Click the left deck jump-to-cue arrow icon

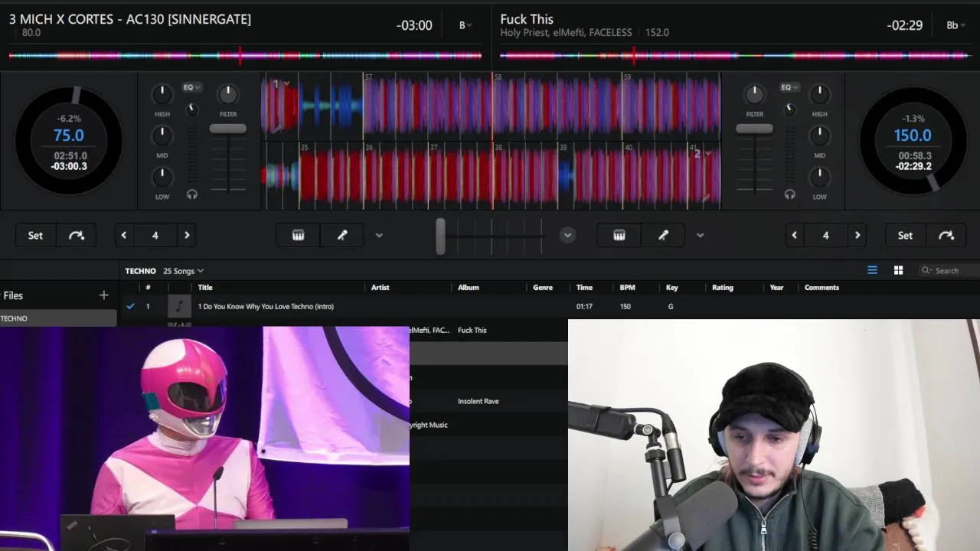coord(77,235)
